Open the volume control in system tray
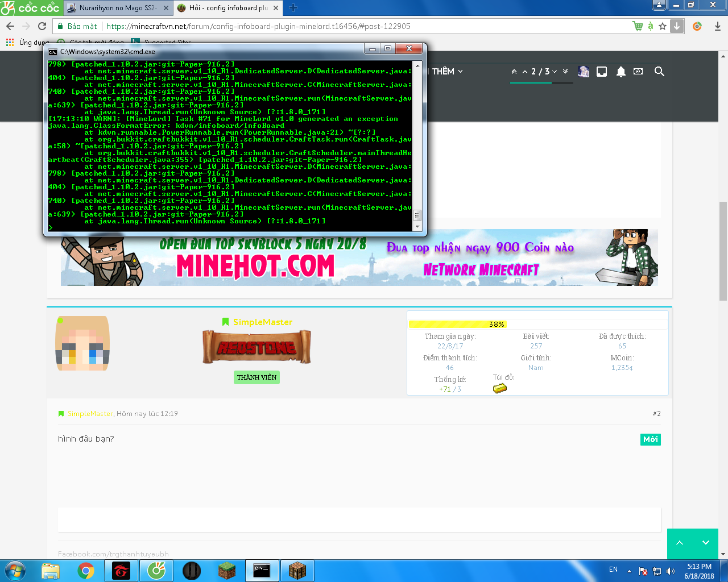This screenshot has width=728, height=582. click(671, 571)
